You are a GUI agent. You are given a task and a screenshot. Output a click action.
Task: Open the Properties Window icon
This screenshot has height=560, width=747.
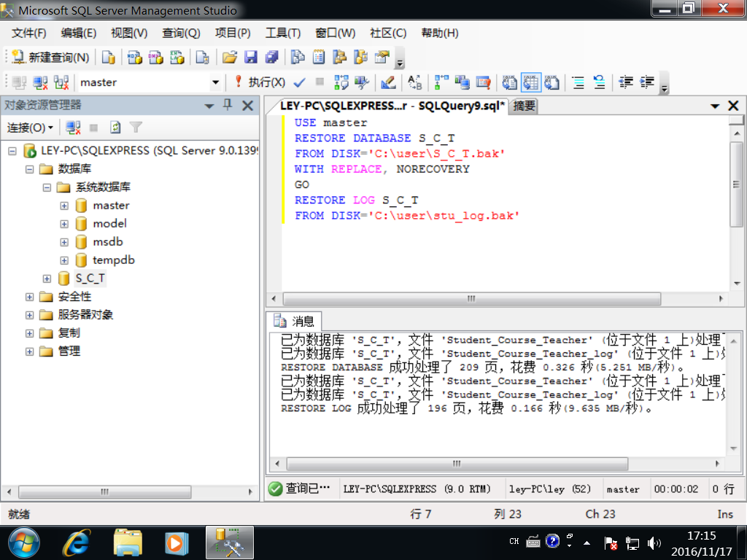click(382, 57)
